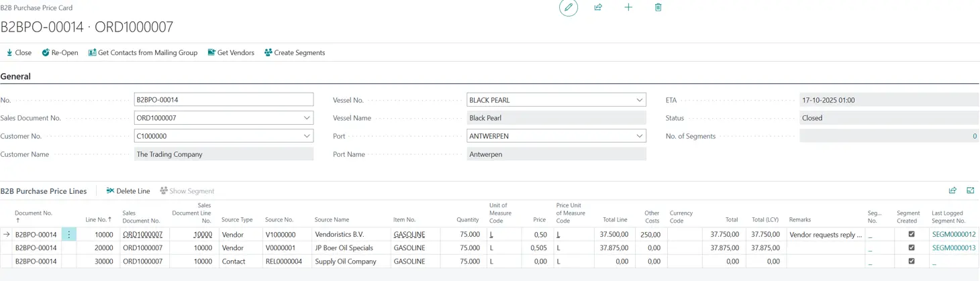Click the plus icon to create new
The width and height of the screenshot is (980, 281).
(x=628, y=7)
